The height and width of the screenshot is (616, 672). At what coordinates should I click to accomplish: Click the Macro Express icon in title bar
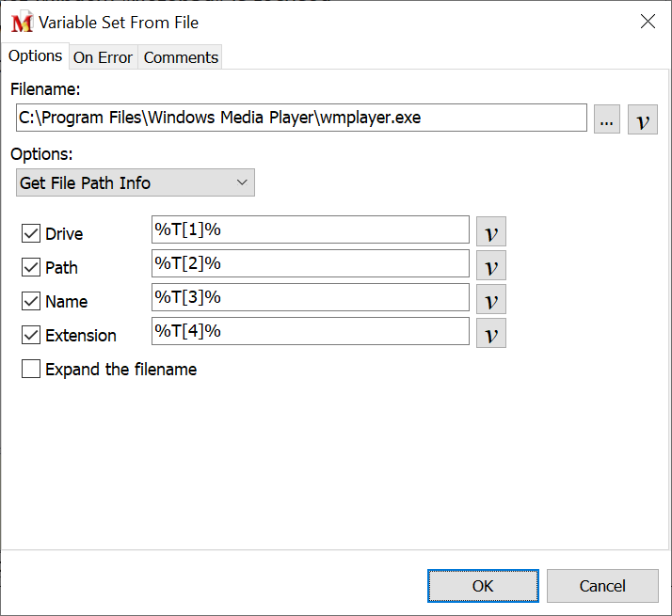[x=22, y=22]
